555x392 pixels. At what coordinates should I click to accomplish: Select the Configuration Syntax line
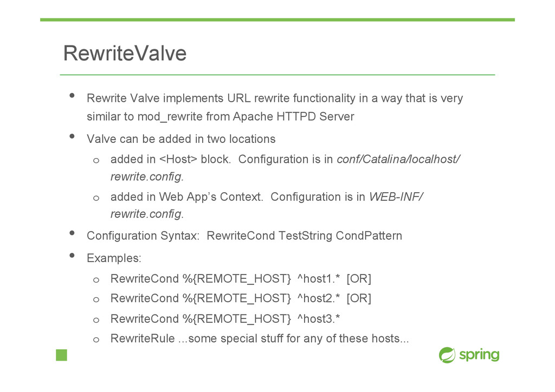pos(244,236)
